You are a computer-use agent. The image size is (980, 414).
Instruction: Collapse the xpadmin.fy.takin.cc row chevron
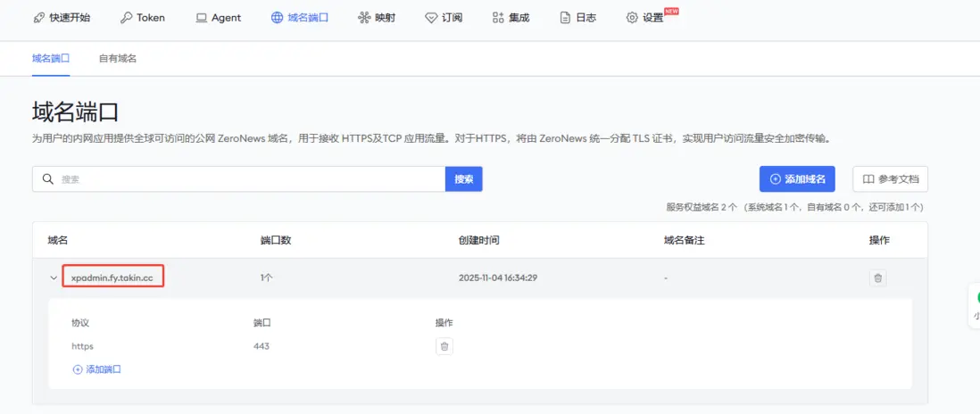54,277
